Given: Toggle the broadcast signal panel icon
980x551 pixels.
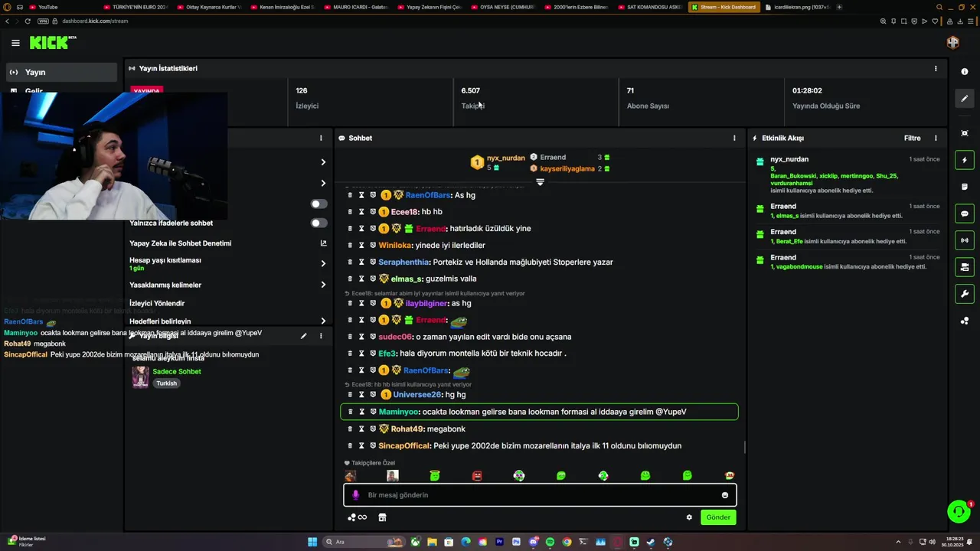Looking at the screenshot, I should pos(964,240).
